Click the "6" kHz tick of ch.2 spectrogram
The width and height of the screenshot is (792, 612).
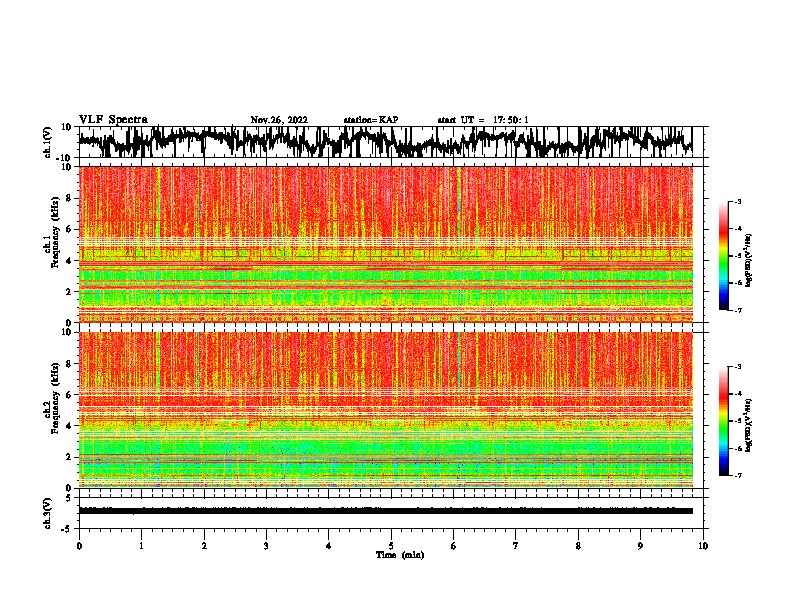(69, 395)
